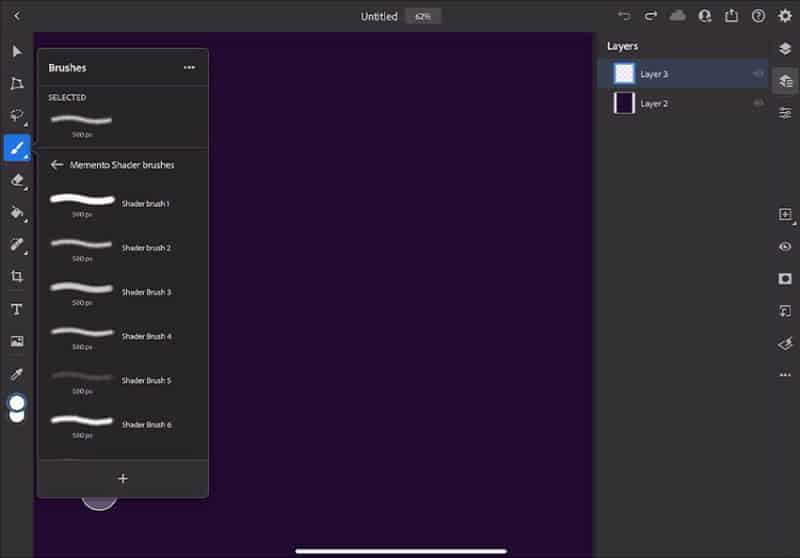Select the Eyedropper tool

click(x=17, y=374)
